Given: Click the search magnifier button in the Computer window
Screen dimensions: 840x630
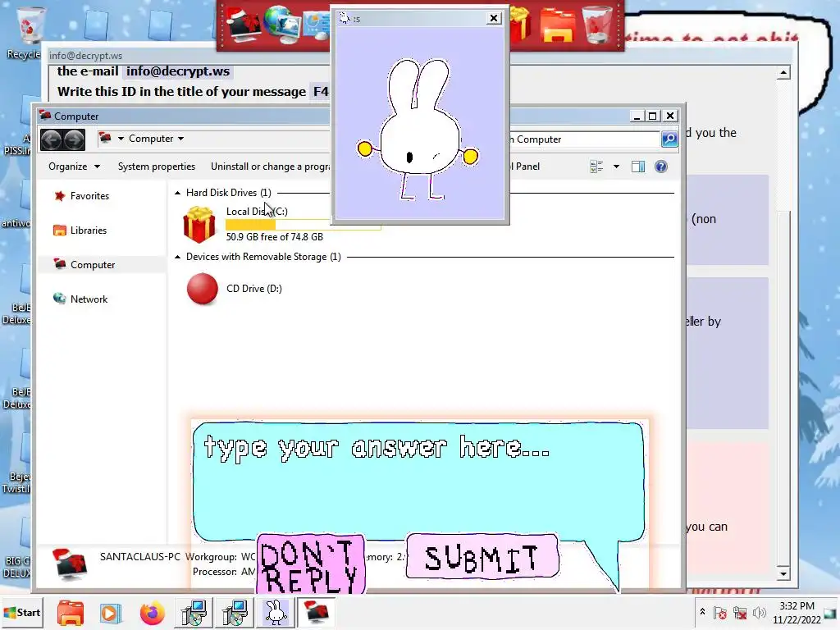Looking at the screenshot, I should (x=669, y=139).
